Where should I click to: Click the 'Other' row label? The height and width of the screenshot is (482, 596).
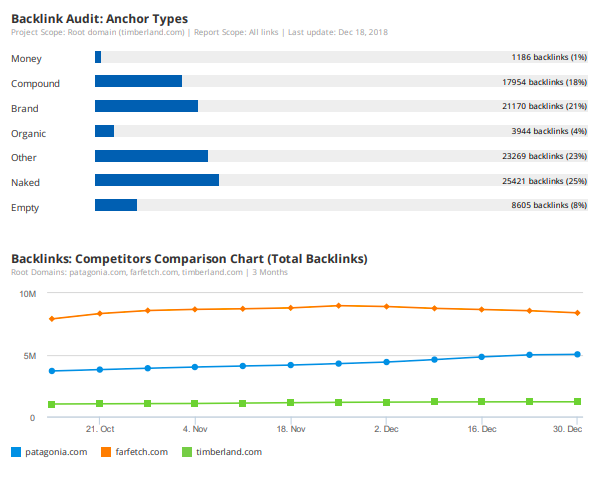pos(24,158)
